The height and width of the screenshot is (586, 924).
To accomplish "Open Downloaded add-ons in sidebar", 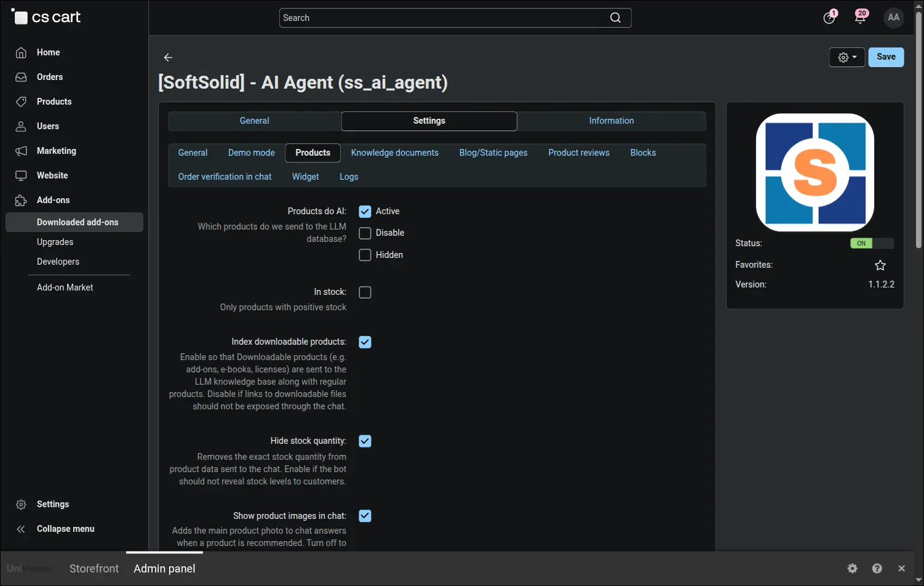I will click(74, 222).
